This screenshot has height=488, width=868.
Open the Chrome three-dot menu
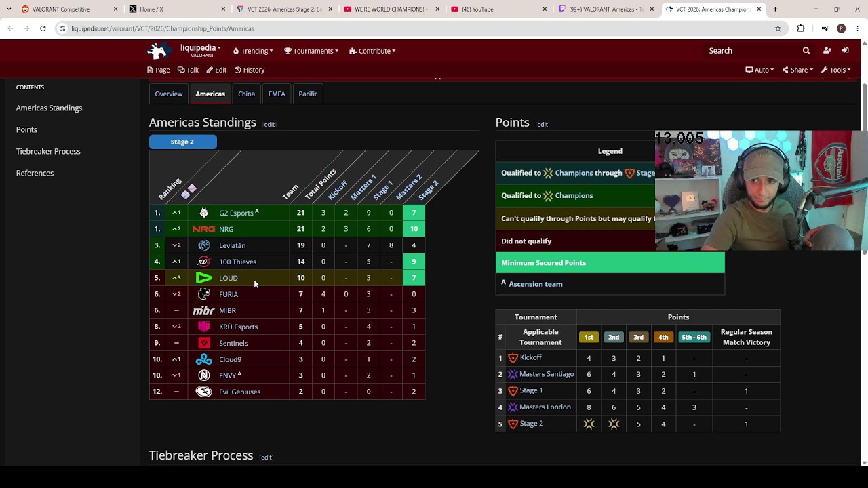[x=856, y=28]
